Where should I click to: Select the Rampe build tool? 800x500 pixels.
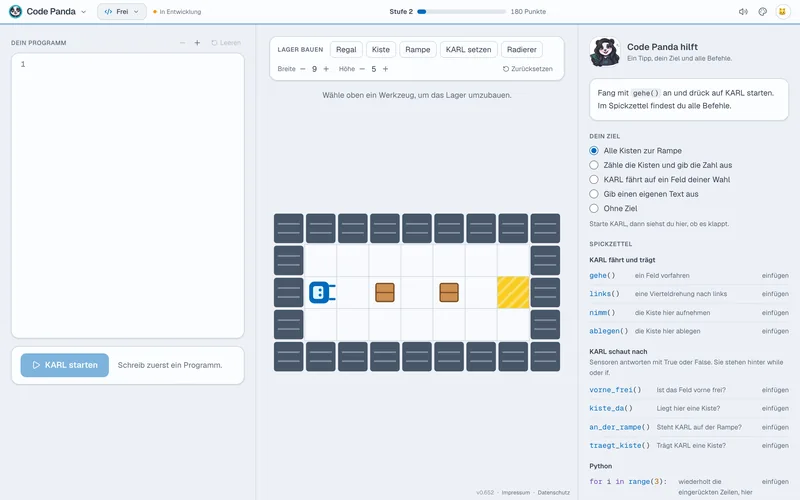pos(417,49)
